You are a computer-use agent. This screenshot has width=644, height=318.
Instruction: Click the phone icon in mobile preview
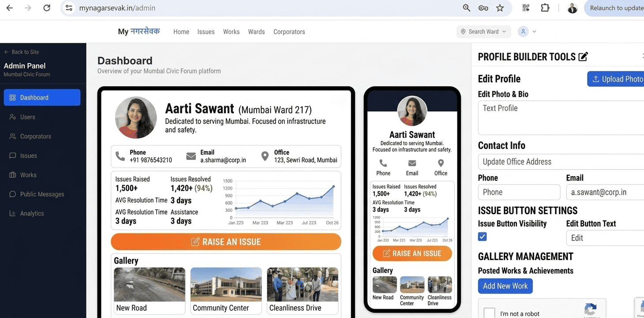(x=383, y=163)
